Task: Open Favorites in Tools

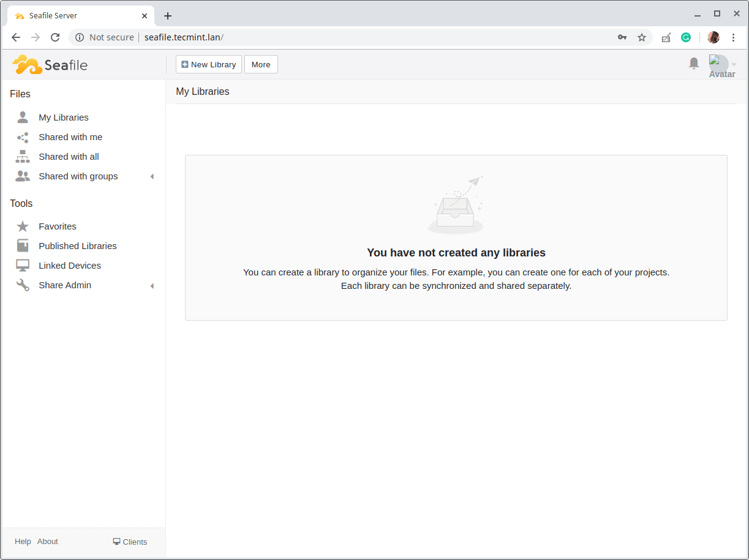Action: tap(58, 226)
